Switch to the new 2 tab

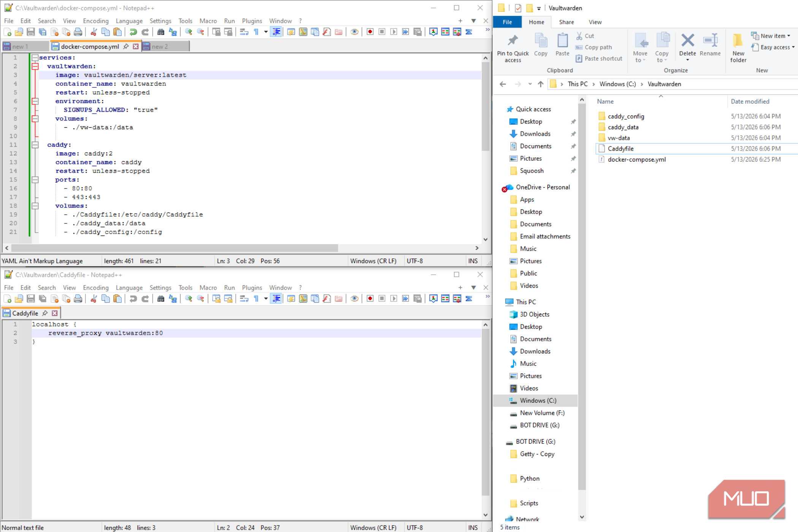click(165, 46)
